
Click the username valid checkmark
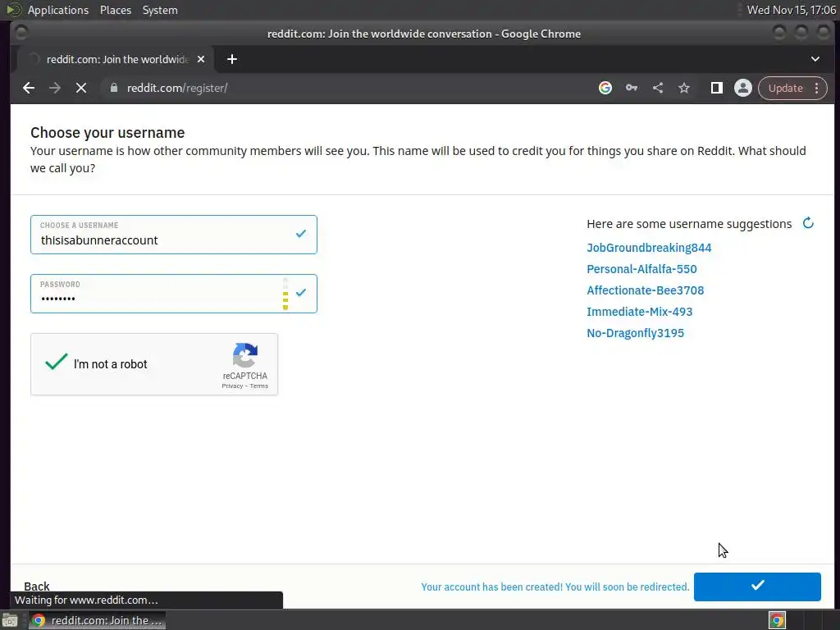[x=301, y=234]
